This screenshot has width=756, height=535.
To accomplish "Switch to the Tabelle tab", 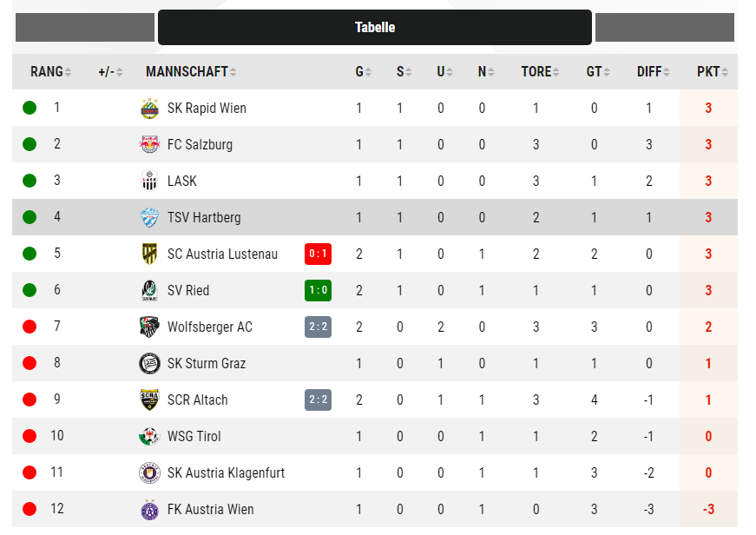I will 375,28.
